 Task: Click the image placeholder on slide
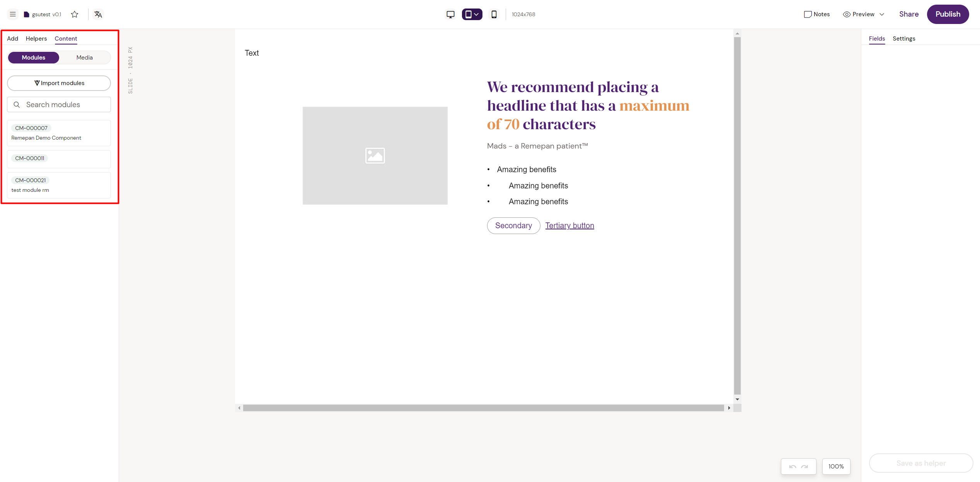(x=375, y=156)
